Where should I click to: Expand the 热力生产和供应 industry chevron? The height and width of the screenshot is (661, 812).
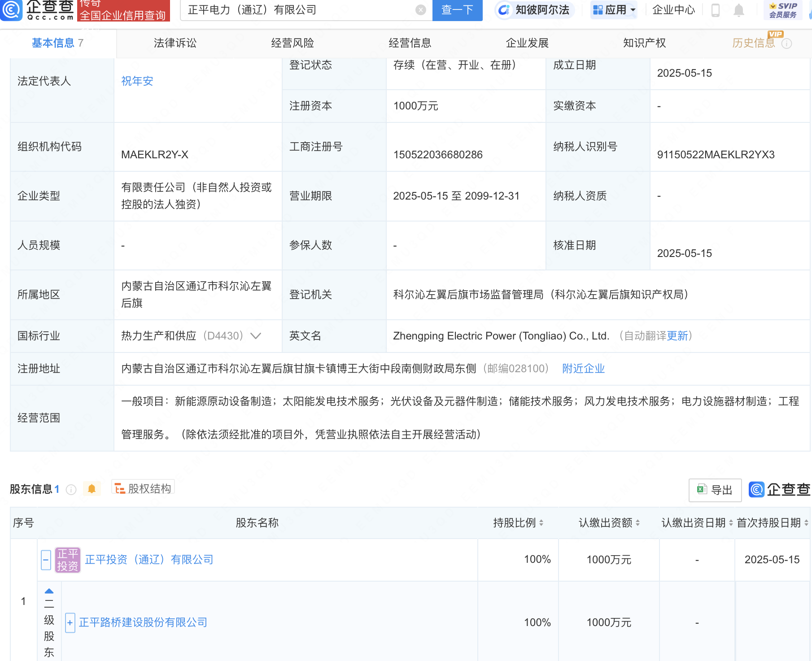tap(256, 336)
